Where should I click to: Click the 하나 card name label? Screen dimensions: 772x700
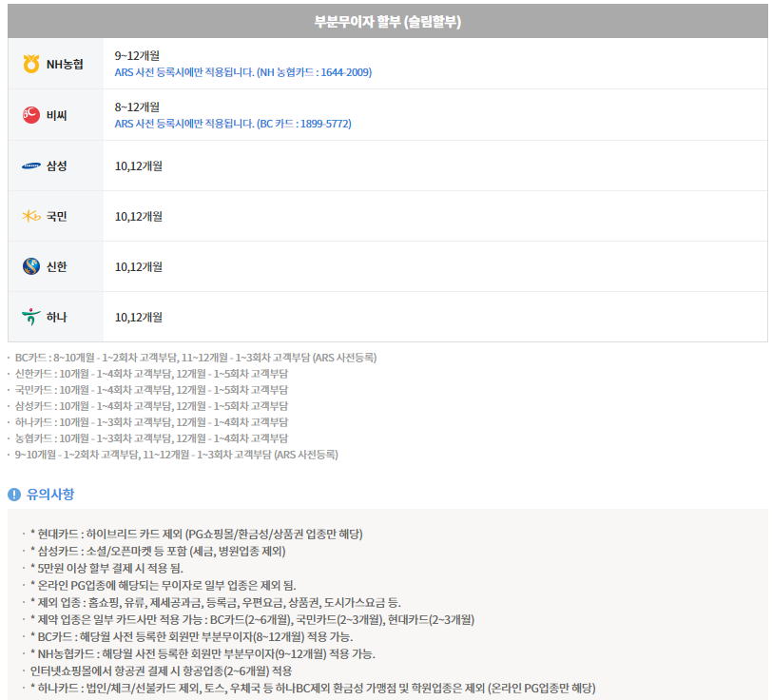(x=57, y=317)
